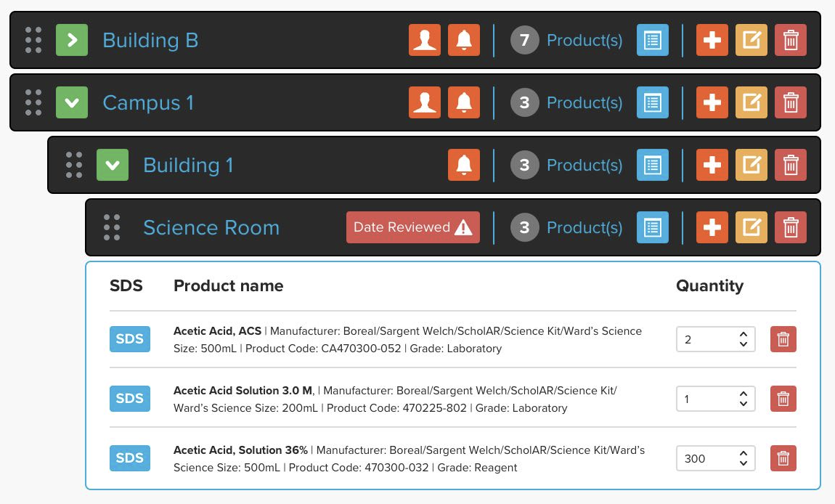This screenshot has width=835, height=504.
Task: Open the user assignments for Building B
Action: click(425, 40)
